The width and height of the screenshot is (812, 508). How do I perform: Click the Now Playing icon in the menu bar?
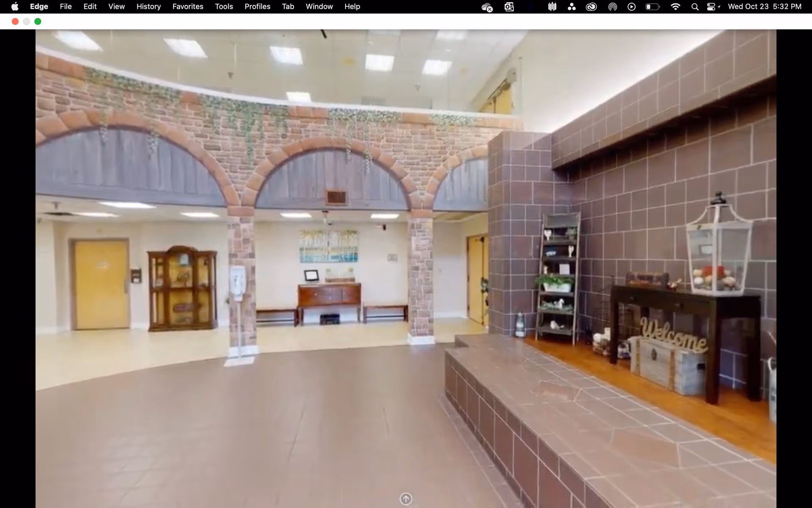click(631, 7)
